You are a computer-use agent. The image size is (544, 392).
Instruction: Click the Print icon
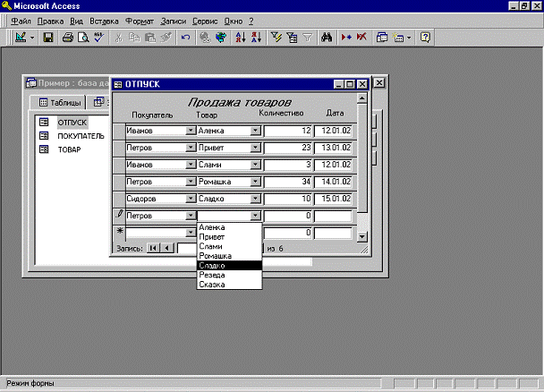point(67,38)
